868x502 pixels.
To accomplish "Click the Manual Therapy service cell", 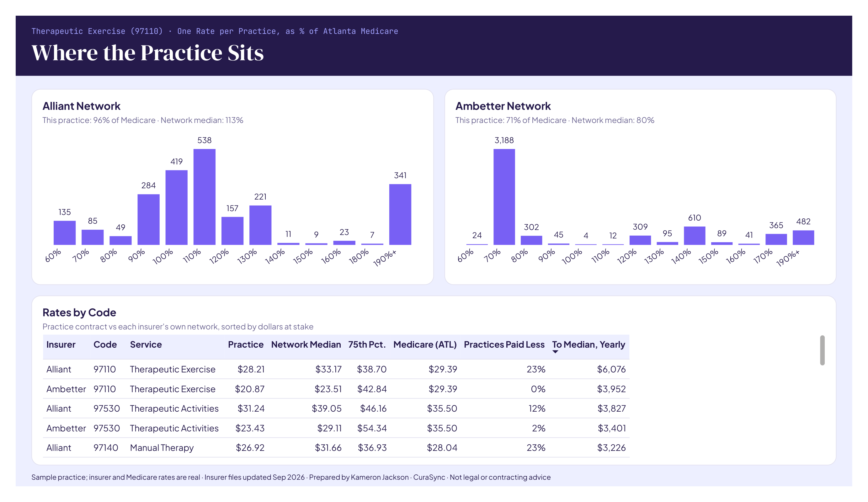I will point(162,447).
